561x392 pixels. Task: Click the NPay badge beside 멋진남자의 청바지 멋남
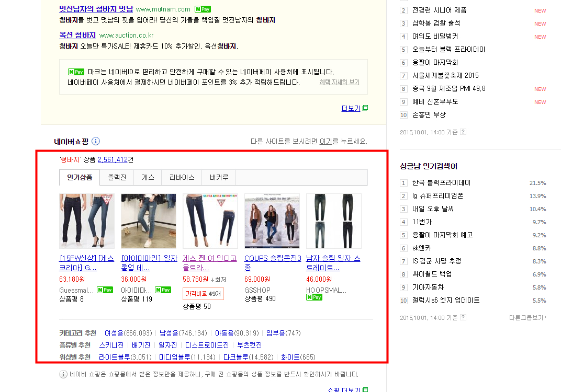click(x=203, y=9)
